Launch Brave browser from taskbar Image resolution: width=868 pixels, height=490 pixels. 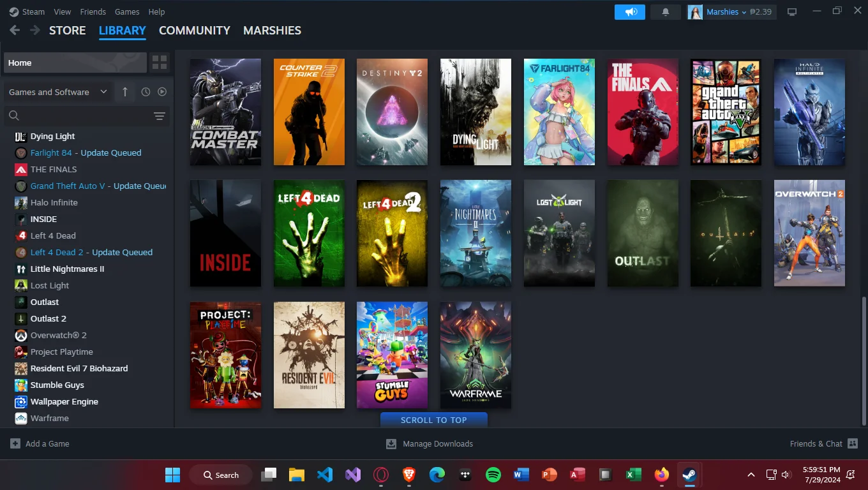coord(409,475)
